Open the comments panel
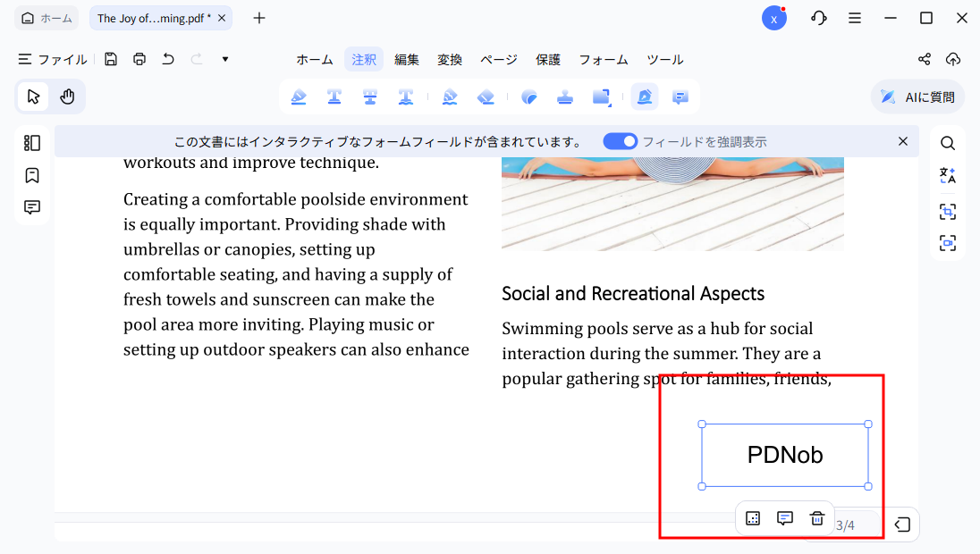 [31, 206]
